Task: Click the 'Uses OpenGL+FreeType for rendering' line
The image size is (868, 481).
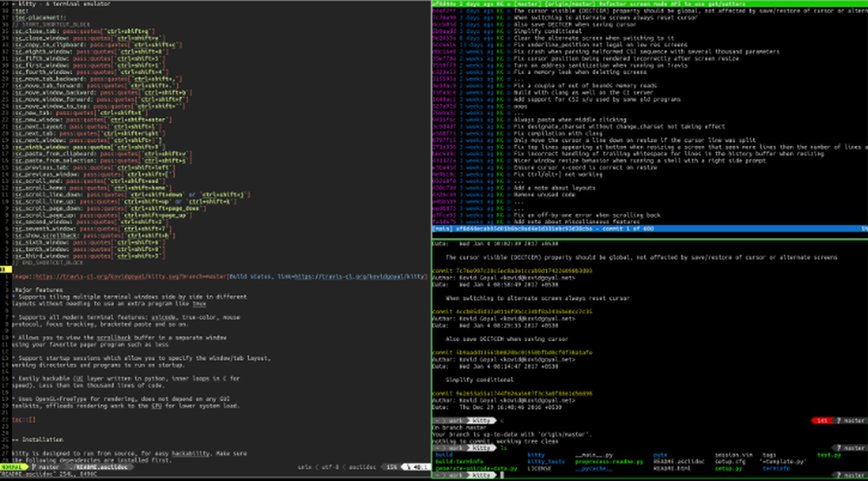Action: tap(121, 399)
